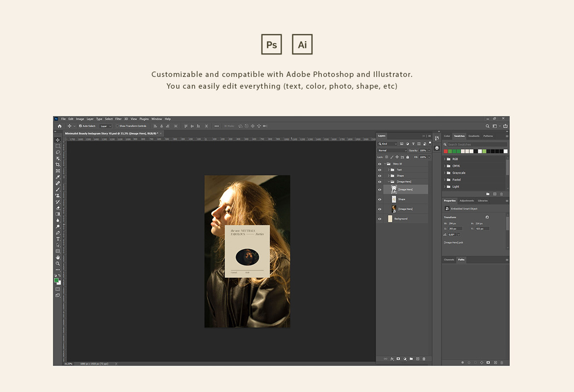The image size is (574, 392).
Task: Click the Create new swatch group folder icon
Action: pyautogui.click(x=488, y=194)
